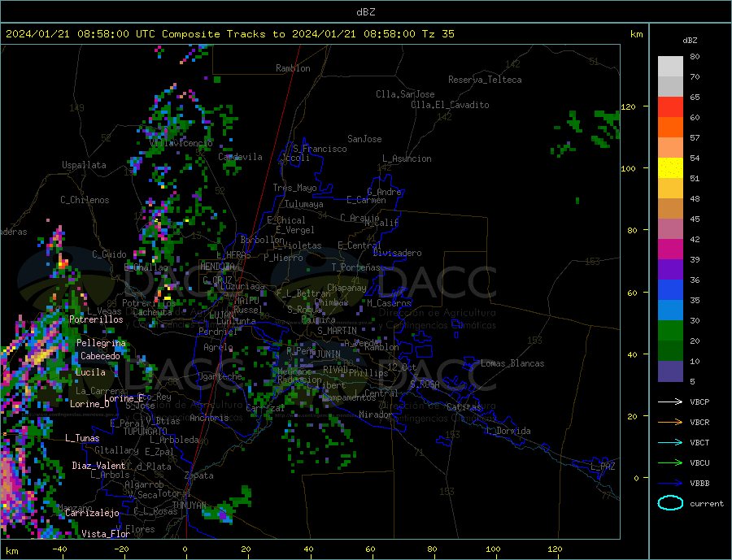This screenshot has height=560, width=732.
Task: Click the Tulumaya label
Action: coord(304,204)
